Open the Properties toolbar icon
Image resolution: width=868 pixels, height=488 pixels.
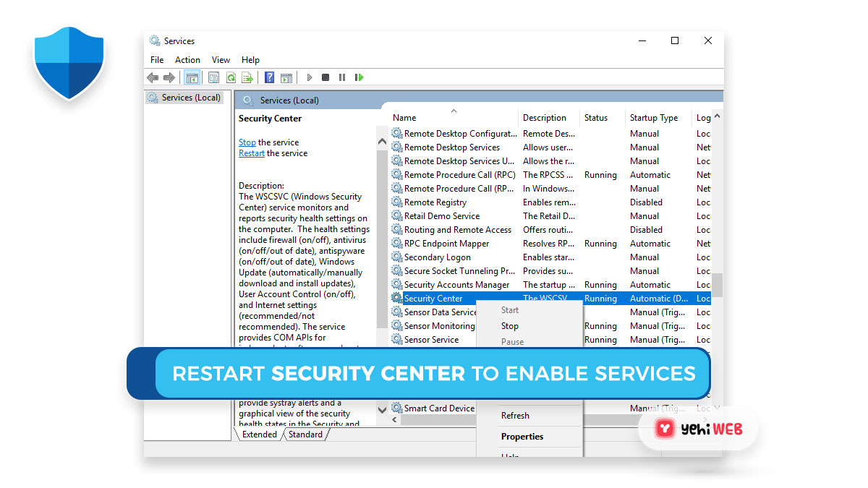212,77
